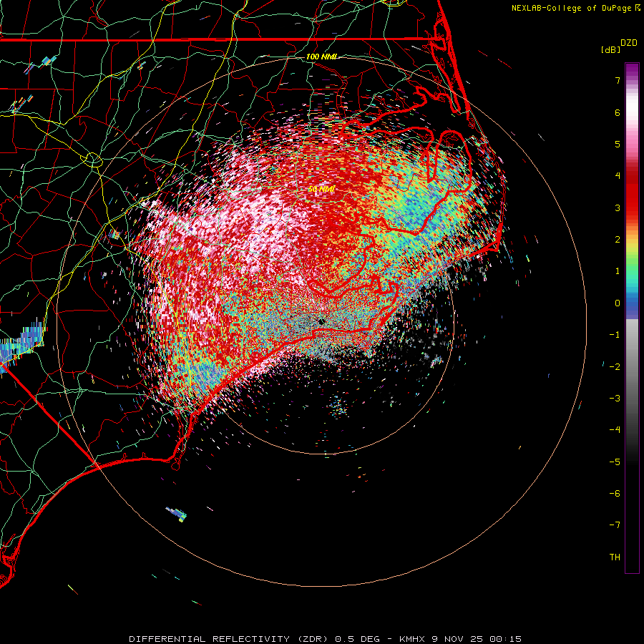Click the legend value 5
644x644 pixels.
(618, 144)
